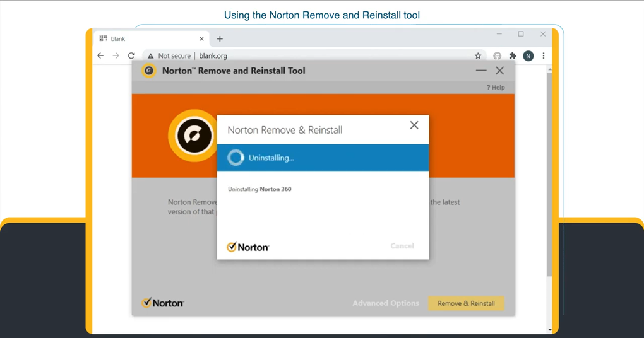Click the small Norton title bar icon
This screenshot has width=644, height=338.
pos(148,71)
